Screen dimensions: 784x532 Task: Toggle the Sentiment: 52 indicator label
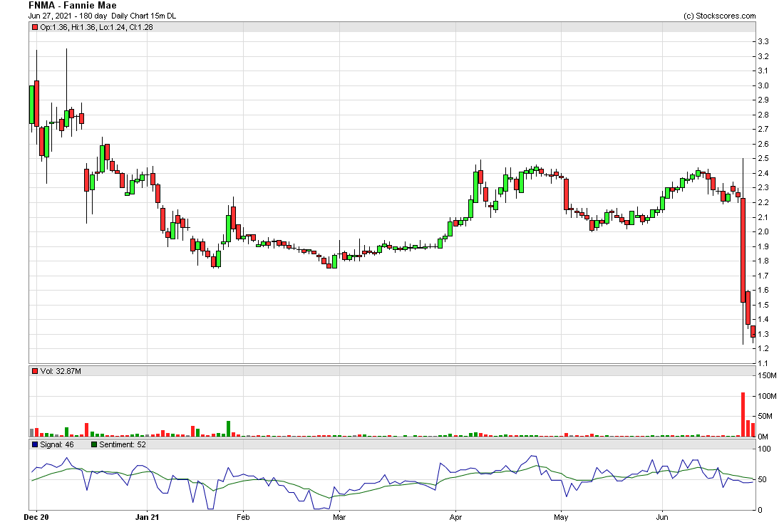[x=122, y=444]
